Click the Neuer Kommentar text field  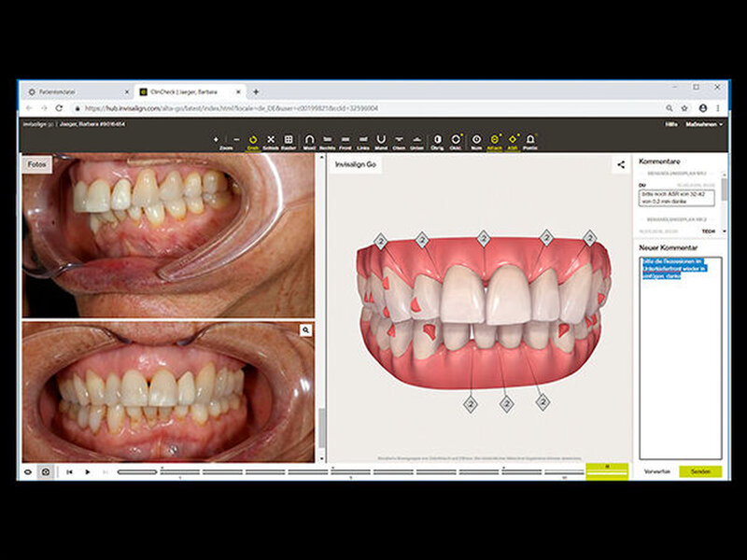[681, 357]
